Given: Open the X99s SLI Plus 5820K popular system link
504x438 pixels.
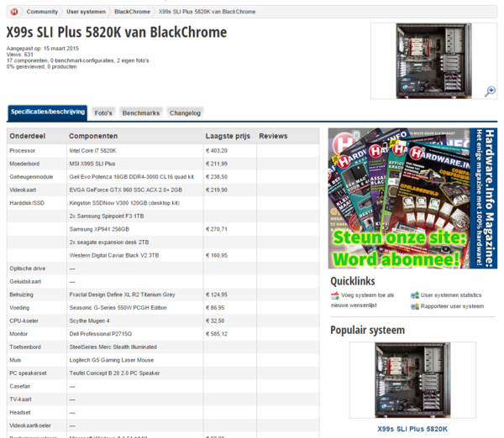Looking at the screenshot, I should click(x=412, y=429).
